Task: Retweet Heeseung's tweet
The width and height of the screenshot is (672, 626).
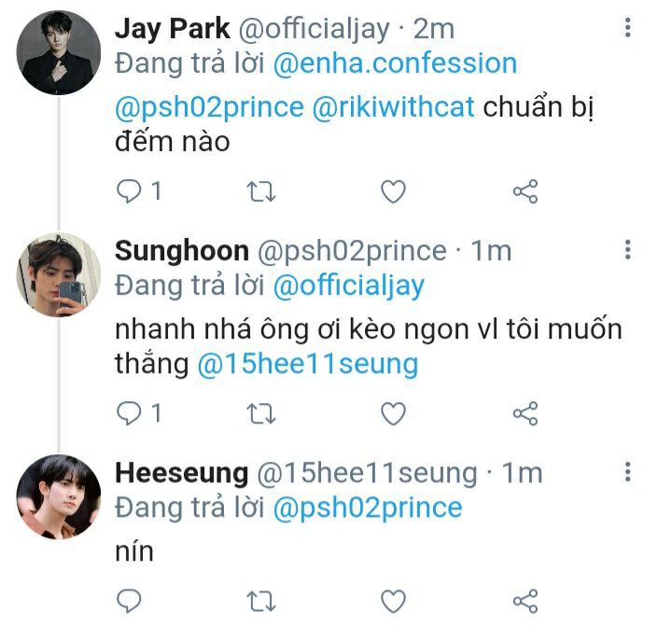Action: [x=260, y=598]
